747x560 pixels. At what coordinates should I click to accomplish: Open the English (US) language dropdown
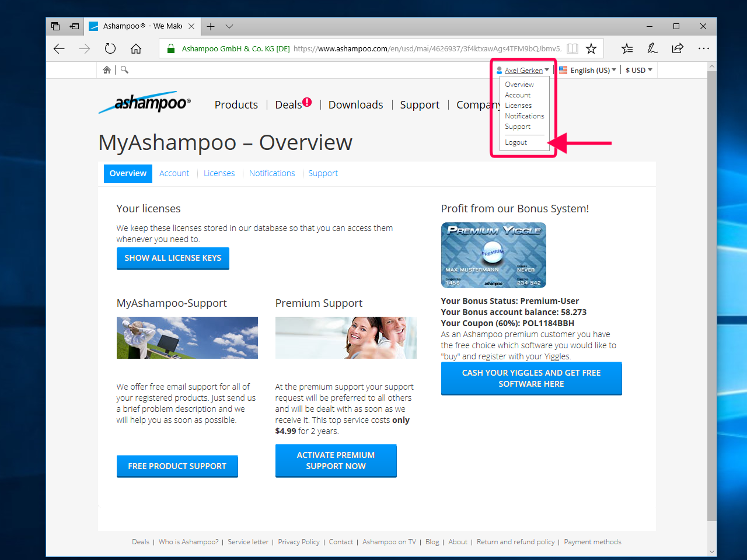(x=588, y=70)
